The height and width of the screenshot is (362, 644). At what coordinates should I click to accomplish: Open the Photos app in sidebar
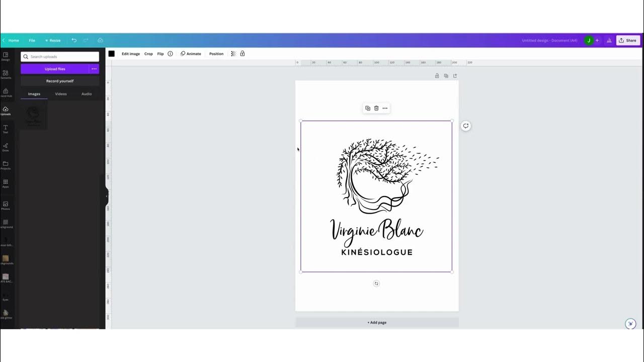point(6,205)
